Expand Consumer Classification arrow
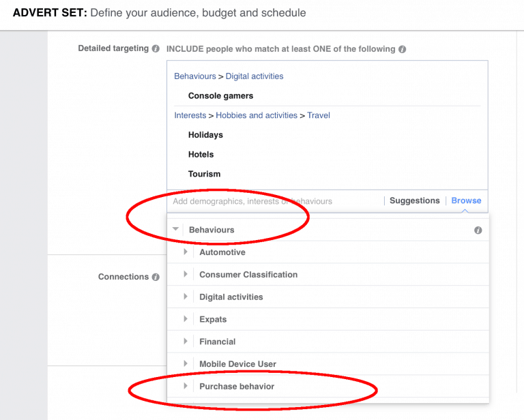The width and height of the screenshot is (524, 420). pyautogui.click(x=185, y=275)
